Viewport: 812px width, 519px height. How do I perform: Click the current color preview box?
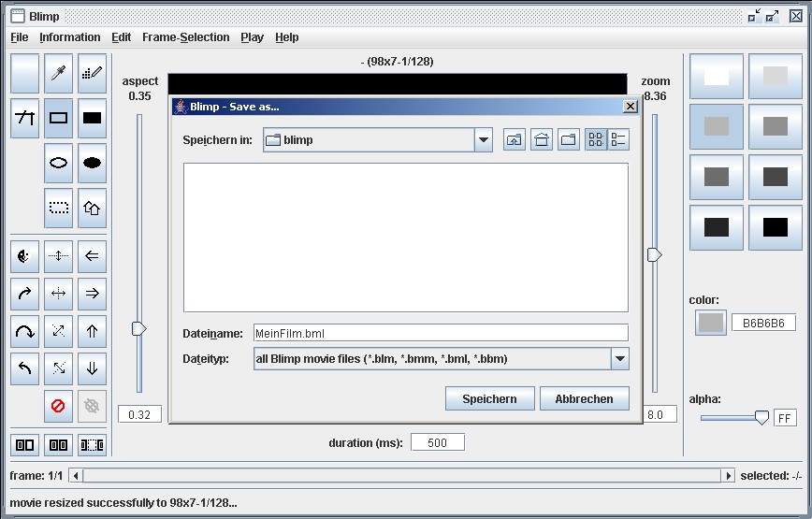[x=711, y=323]
